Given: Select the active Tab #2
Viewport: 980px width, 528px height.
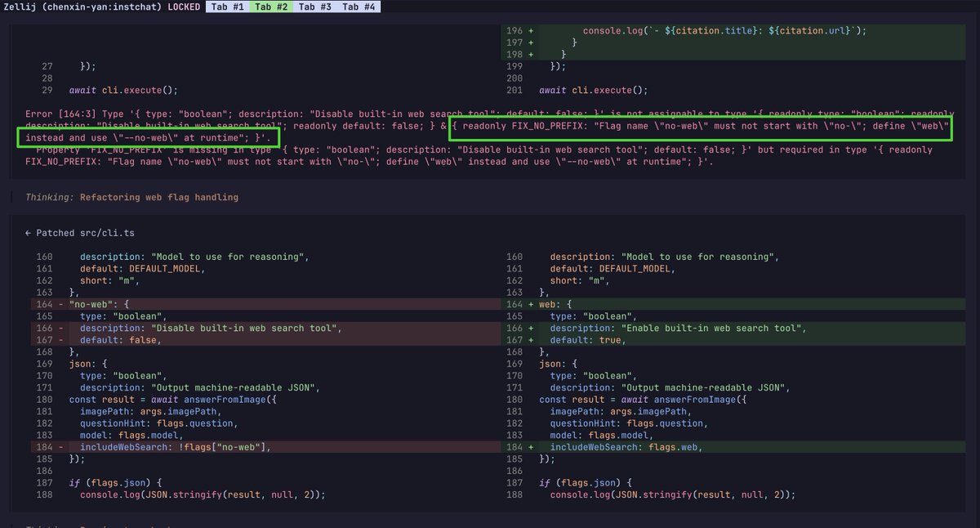Looking at the screenshot, I should coord(271,7).
